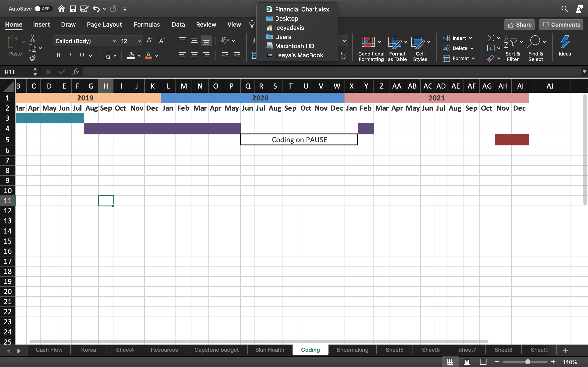Click the Increase Indent icon
The width and height of the screenshot is (588, 367).
[x=237, y=55]
